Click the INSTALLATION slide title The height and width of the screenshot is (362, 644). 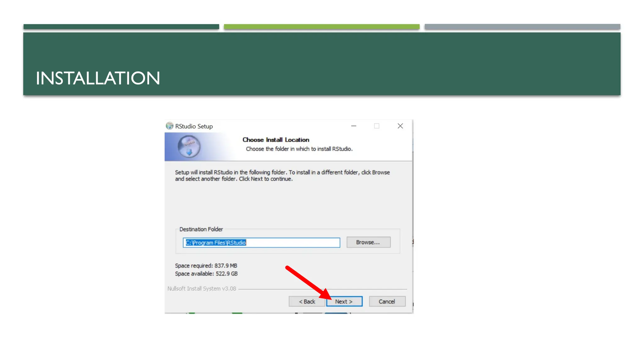point(98,78)
